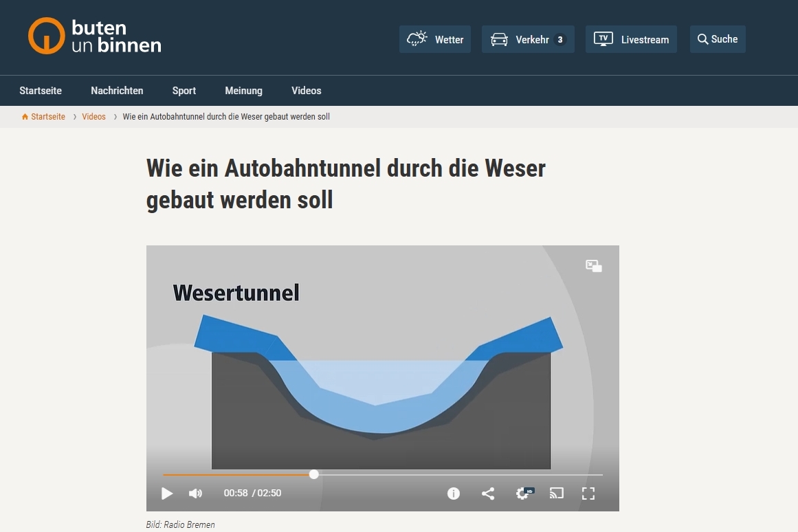Mute the video volume speaker icon

click(x=196, y=494)
